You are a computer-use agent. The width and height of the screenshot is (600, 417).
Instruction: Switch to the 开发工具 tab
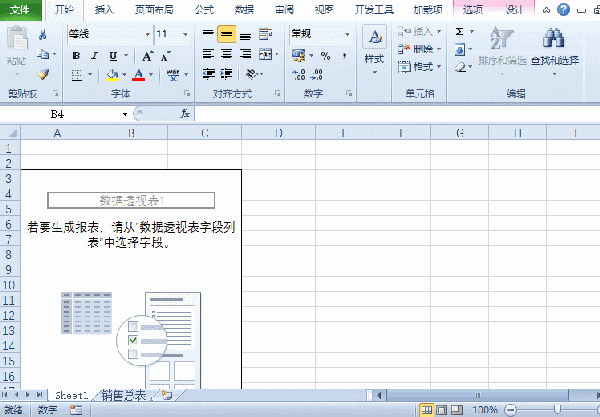pos(374,10)
